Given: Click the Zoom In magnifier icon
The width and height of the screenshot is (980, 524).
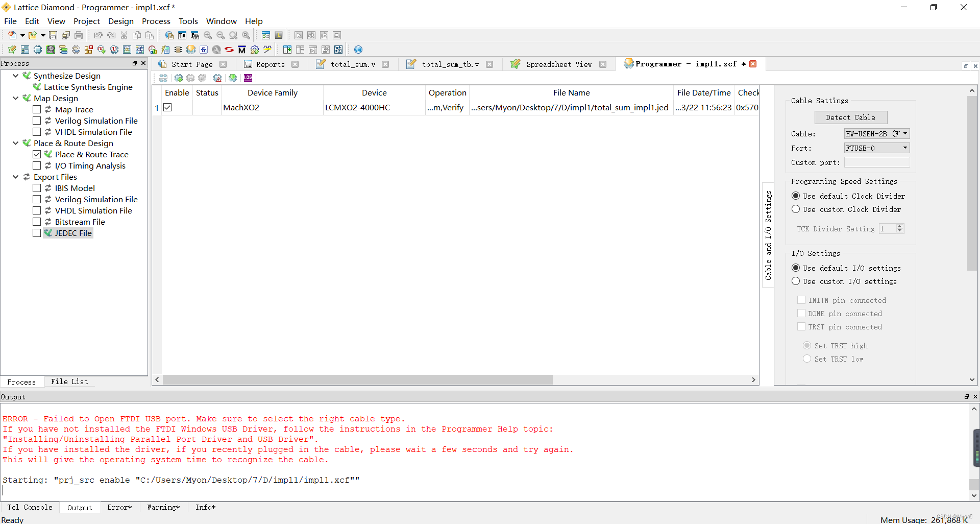Looking at the screenshot, I should pos(208,35).
